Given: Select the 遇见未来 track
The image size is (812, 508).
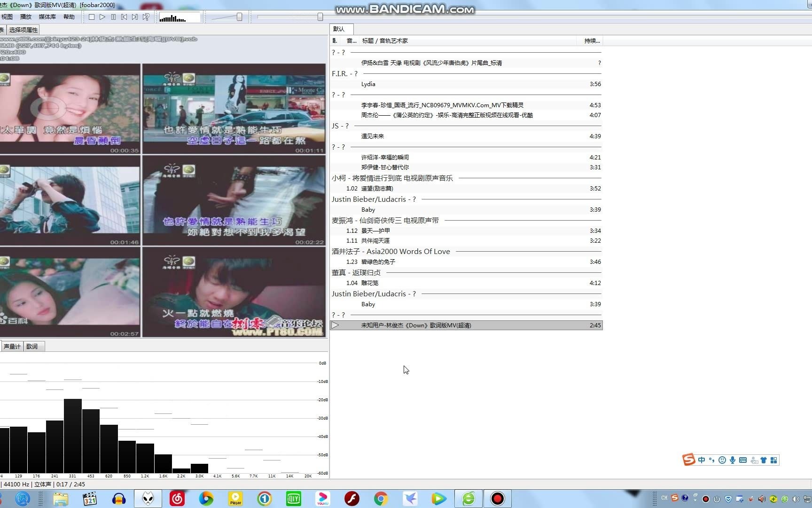Looking at the screenshot, I should click(466, 136).
